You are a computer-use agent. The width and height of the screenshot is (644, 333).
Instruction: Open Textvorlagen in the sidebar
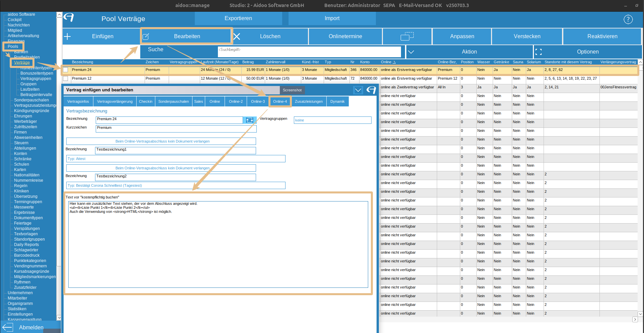[x=26, y=234]
